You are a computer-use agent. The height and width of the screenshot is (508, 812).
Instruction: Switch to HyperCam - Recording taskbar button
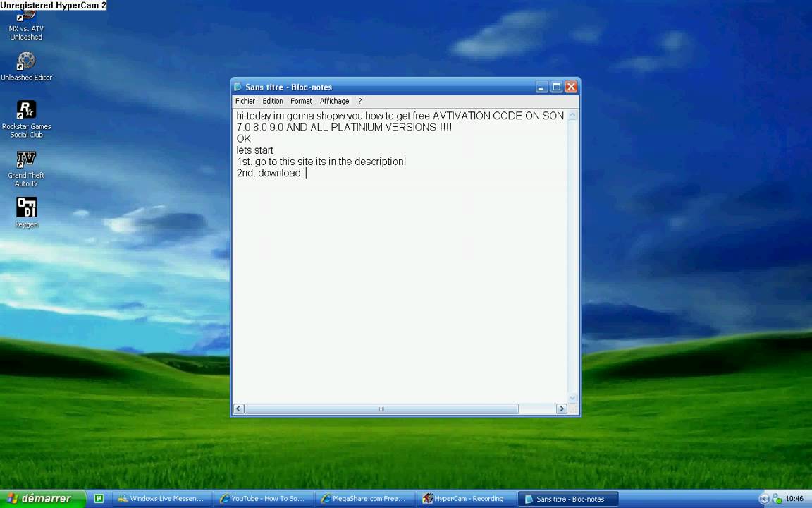[x=467, y=499]
